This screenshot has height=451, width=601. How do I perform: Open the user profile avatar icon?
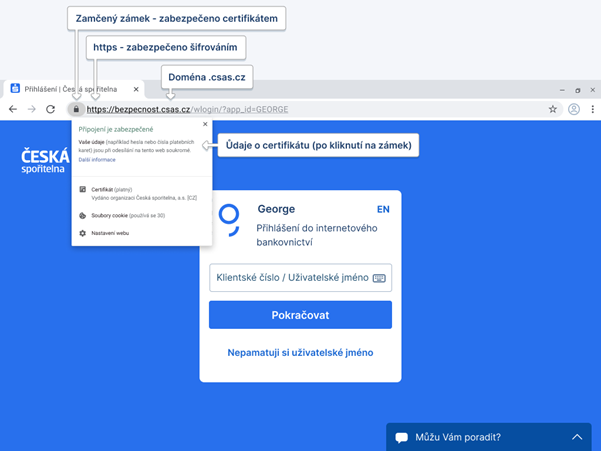(x=574, y=109)
